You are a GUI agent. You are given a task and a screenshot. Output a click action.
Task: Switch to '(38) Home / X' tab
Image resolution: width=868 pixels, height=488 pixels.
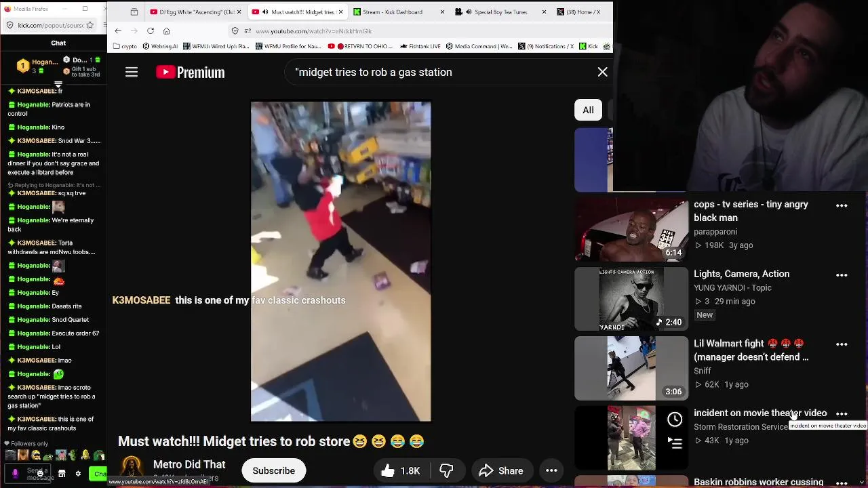[x=582, y=12]
